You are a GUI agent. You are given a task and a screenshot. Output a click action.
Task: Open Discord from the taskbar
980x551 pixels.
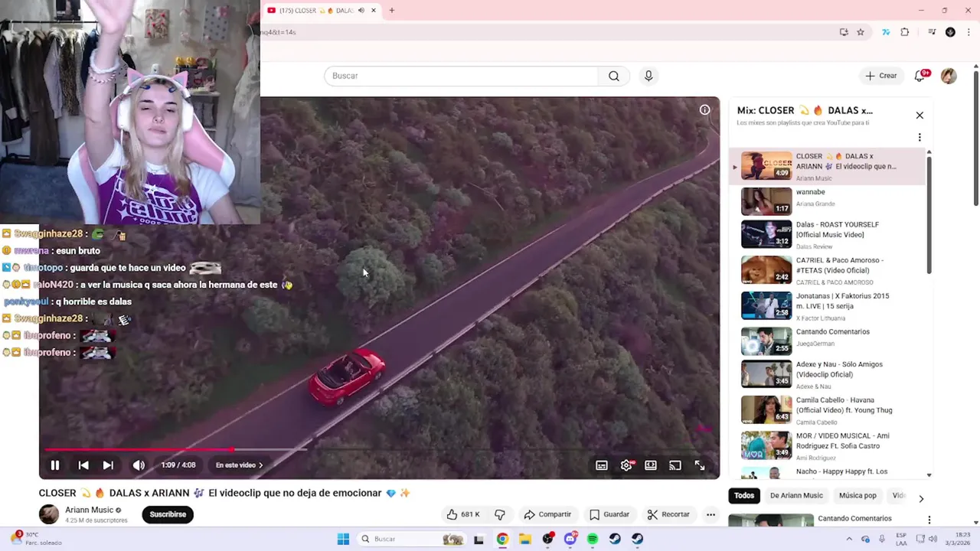pos(570,539)
